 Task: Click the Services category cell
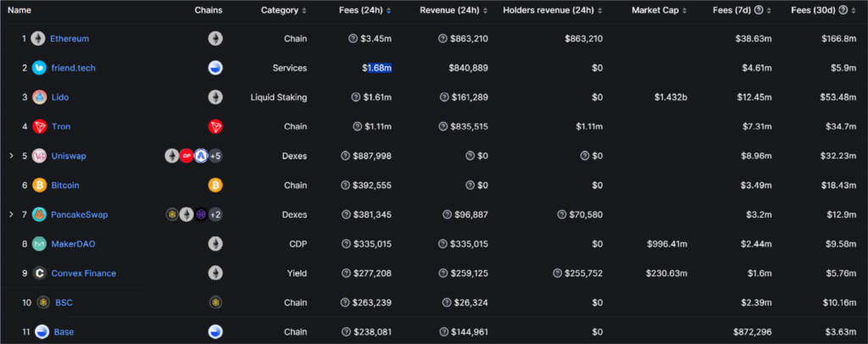click(290, 68)
